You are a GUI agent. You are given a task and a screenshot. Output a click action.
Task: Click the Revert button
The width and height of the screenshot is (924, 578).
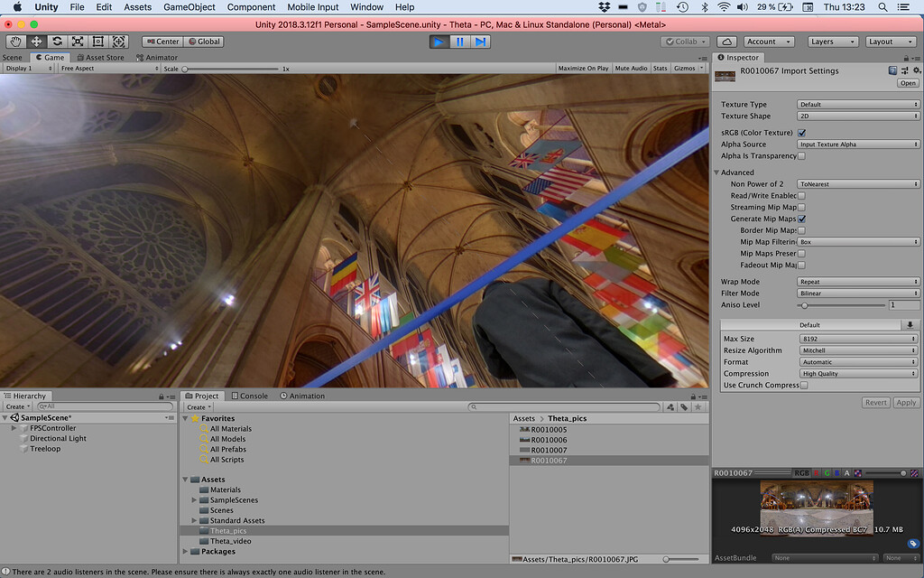[874, 402]
